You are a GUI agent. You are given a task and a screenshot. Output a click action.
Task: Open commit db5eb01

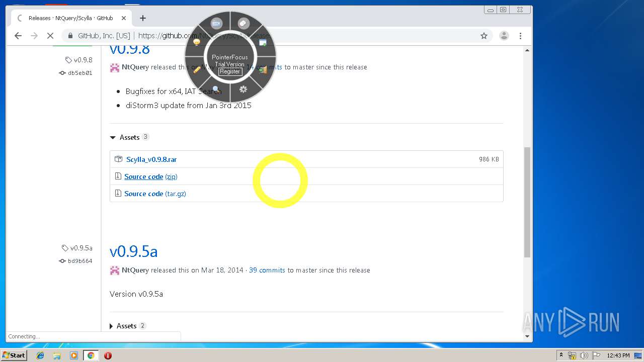75,73
